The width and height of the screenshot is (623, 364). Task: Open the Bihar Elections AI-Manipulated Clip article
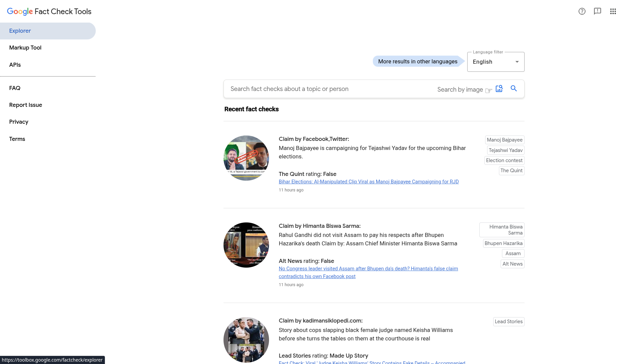[368, 182]
